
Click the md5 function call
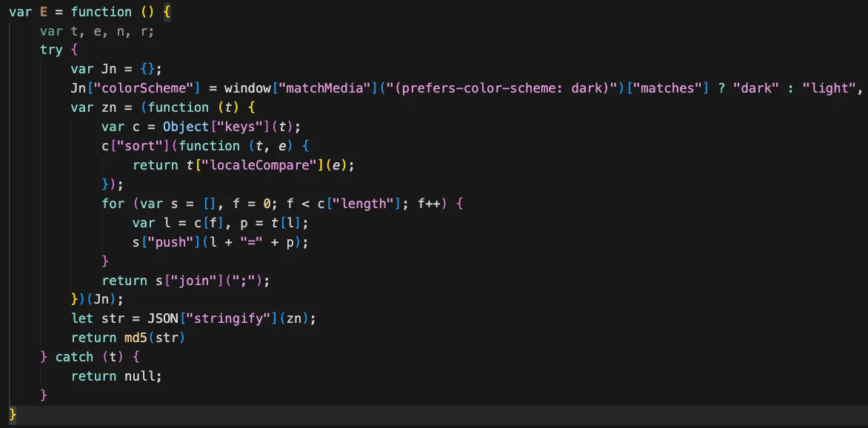136,337
